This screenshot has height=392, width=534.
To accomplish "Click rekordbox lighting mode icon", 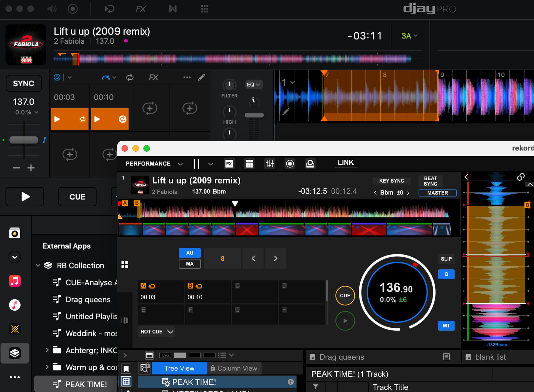I will click(310, 164).
